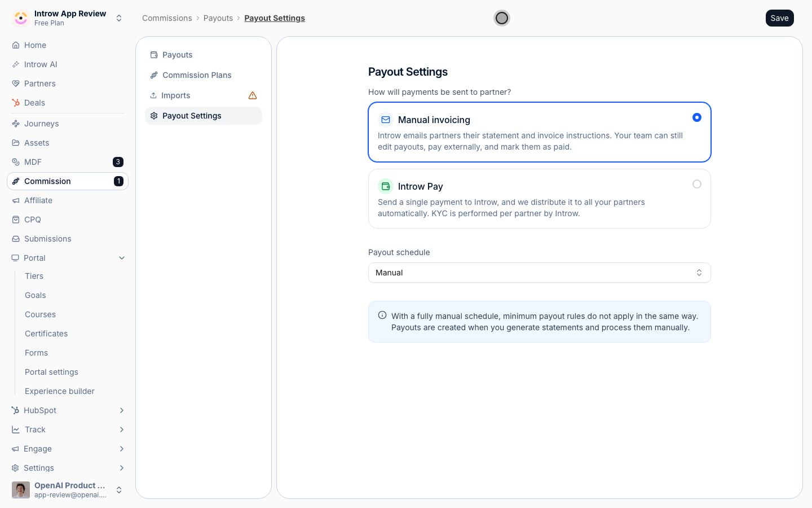Click the CPQ clipboard icon
Viewport: 812px width, 508px height.
tap(16, 220)
